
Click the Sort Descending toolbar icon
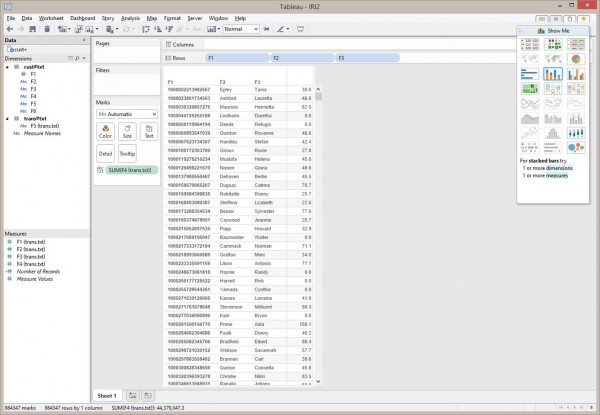169,29
